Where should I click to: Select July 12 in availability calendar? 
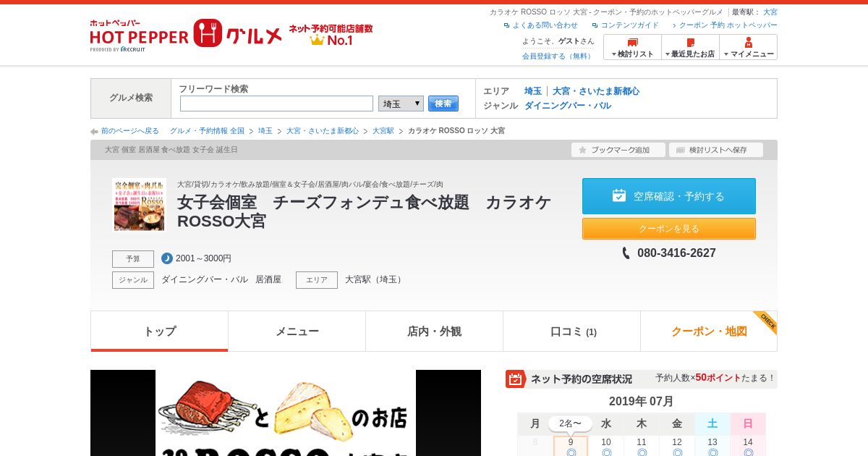point(677,447)
